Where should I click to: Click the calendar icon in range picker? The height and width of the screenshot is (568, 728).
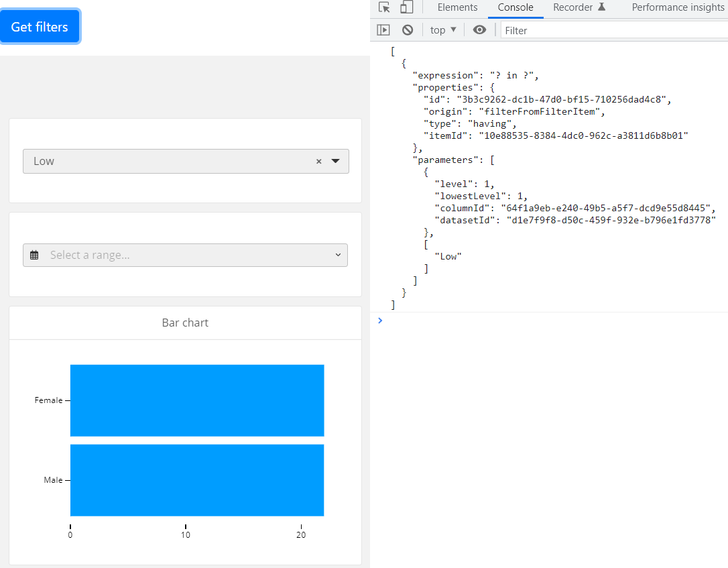(35, 255)
